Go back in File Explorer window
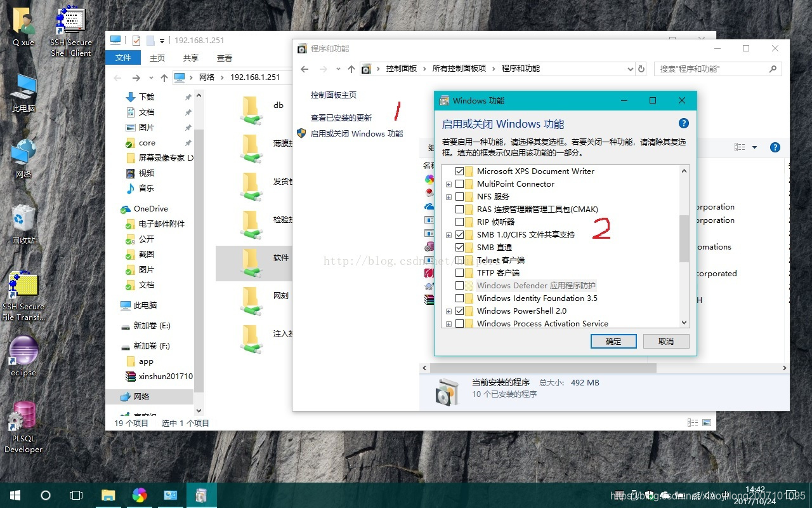 tap(117, 77)
